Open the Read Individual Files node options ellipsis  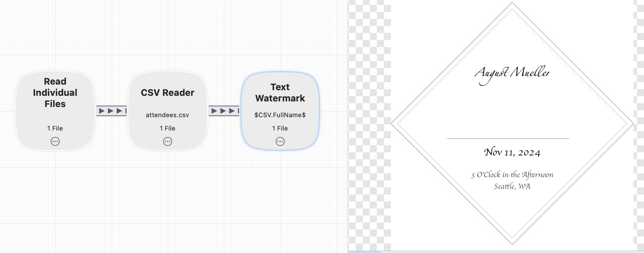[55, 141]
